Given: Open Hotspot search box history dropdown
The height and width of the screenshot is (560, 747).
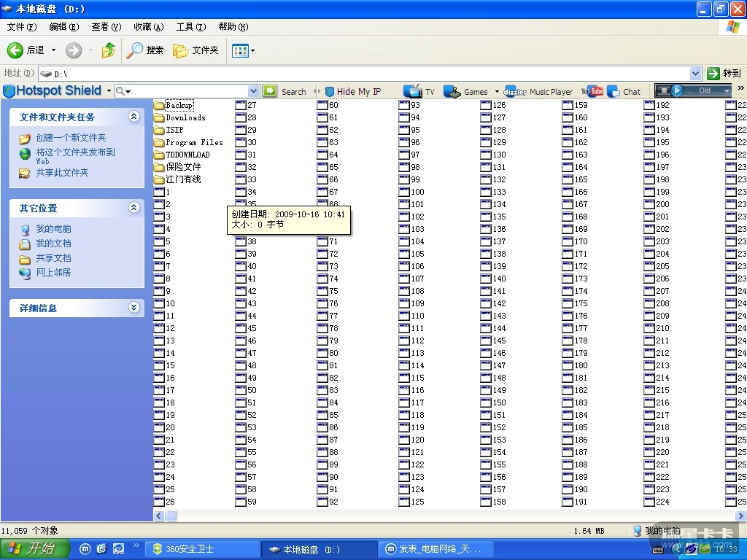Looking at the screenshot, I should (253, 90).
